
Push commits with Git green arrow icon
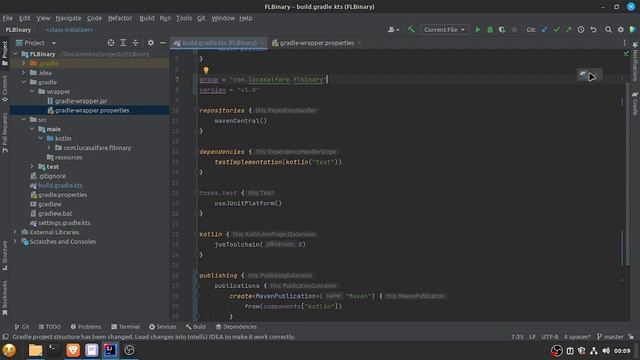click(569, 29)
